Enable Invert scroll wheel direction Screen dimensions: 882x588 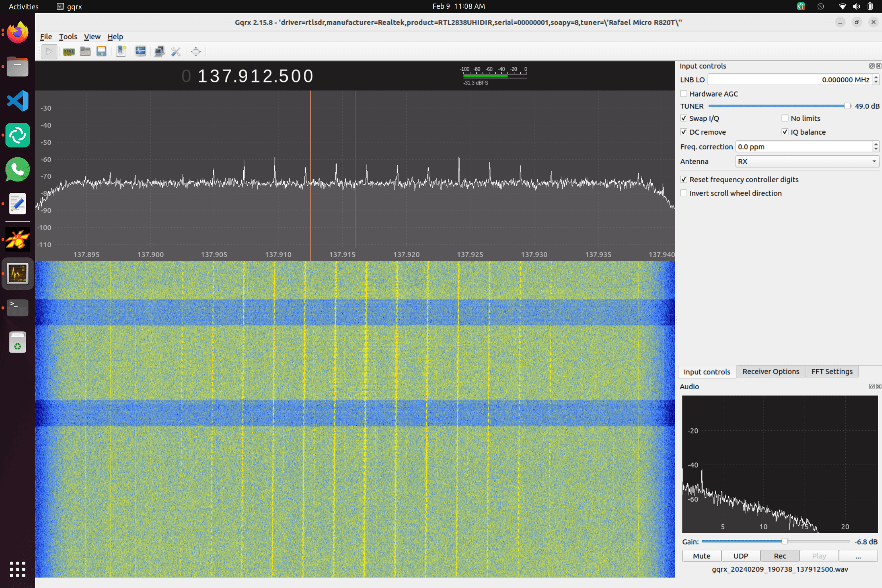pyautogui.click(x=684, y=193)
